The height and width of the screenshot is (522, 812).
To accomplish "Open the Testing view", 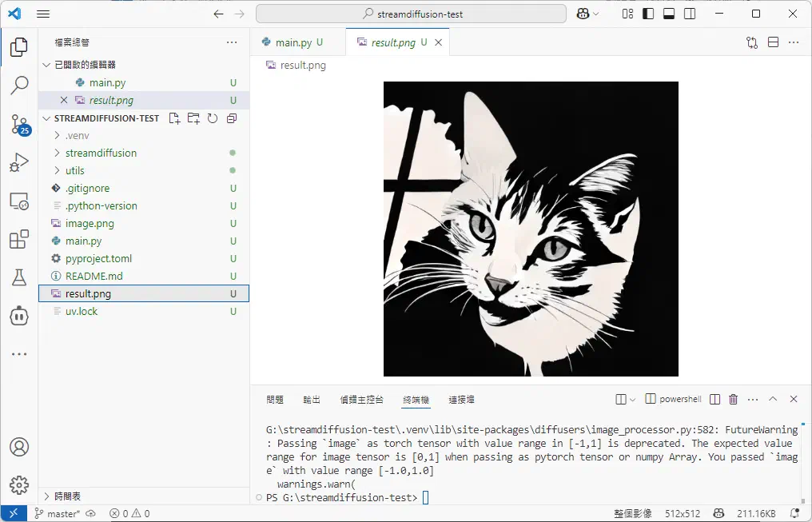I will pos(19,277).
